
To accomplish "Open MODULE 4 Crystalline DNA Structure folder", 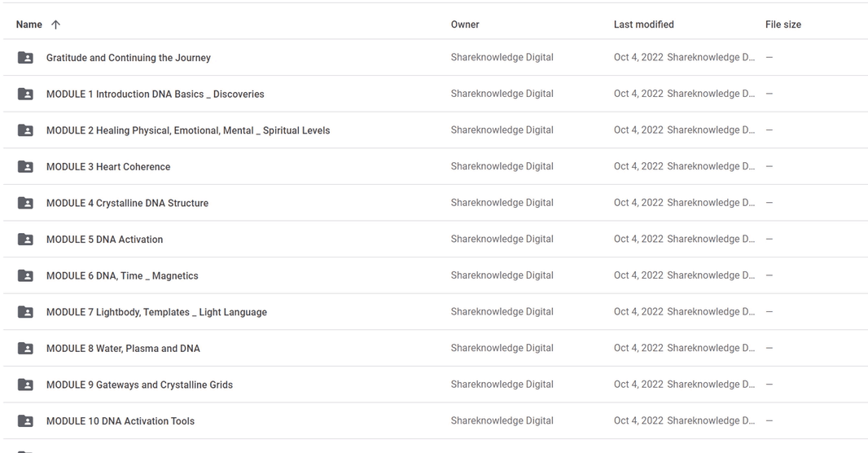I will coord(127,203).
